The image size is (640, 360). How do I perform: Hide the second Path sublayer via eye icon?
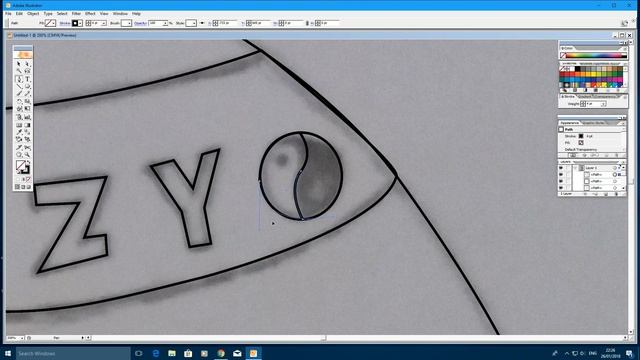[561, 181]
